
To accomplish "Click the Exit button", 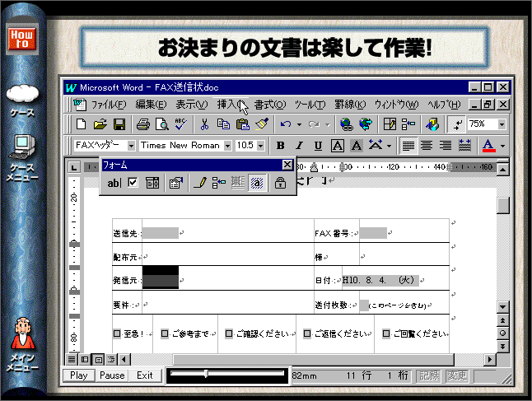I will (x=145, y=375).
